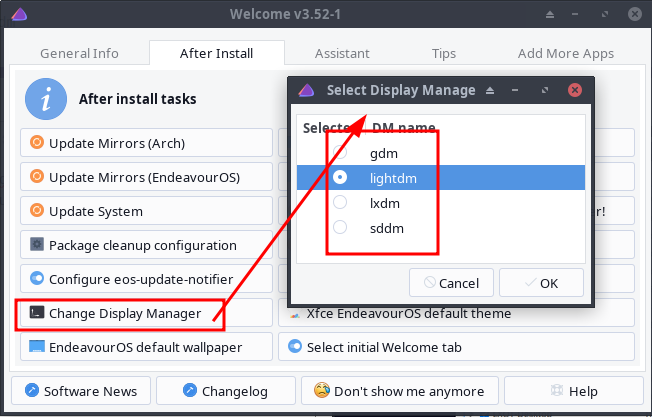Viewport: 652px width, 417px height.
Task: Select the lightdm radio button
Action: point(340,178)
